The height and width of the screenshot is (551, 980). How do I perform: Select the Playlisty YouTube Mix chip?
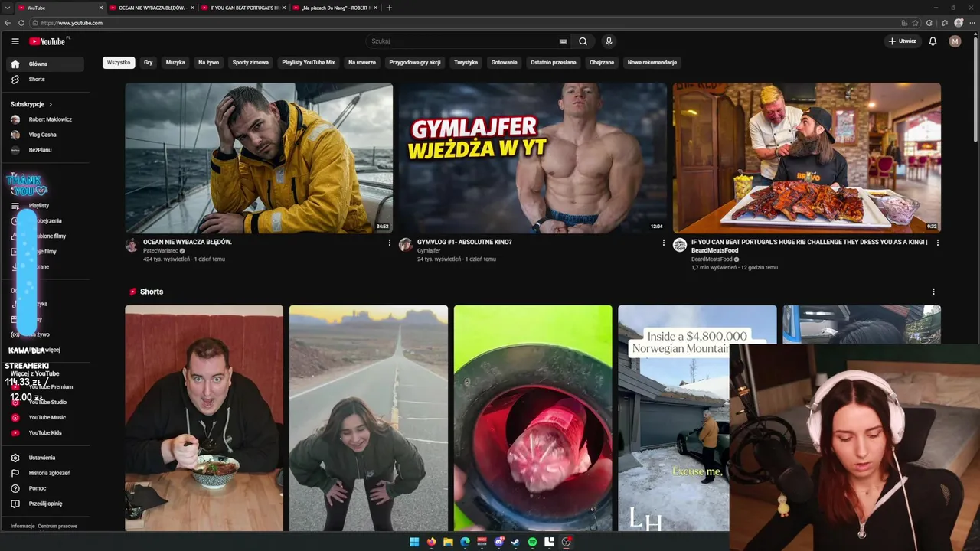point(309,63)
